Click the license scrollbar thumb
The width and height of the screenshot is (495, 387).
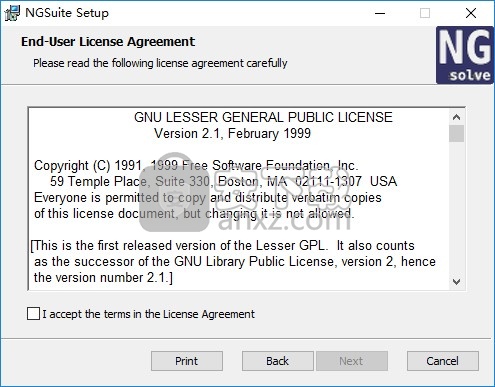tap(456, 134)
